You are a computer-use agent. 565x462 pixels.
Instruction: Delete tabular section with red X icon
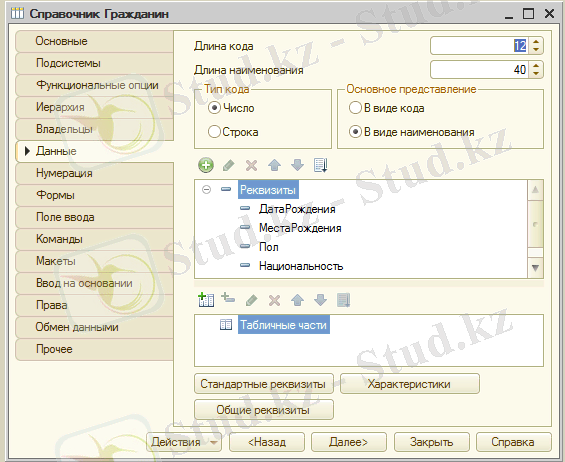coord(275,300)
